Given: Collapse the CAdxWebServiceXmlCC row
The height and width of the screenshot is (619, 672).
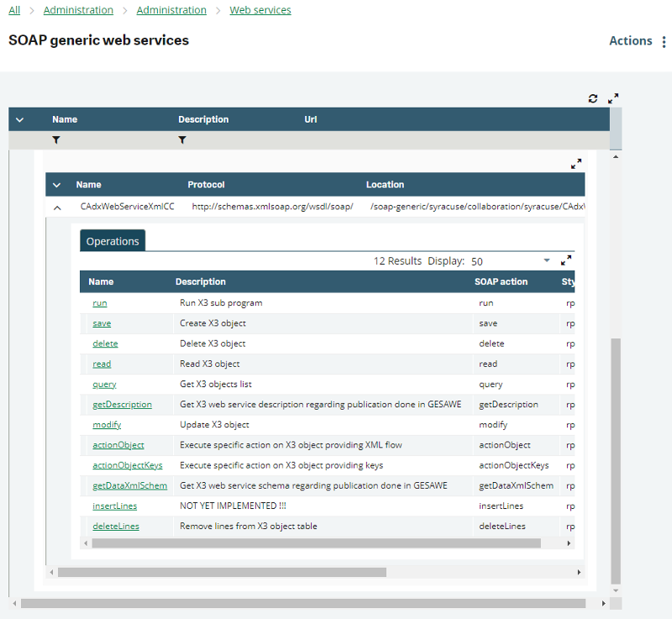Looking at the screenshot, I should pyautogui.click(x=58, y=207).
